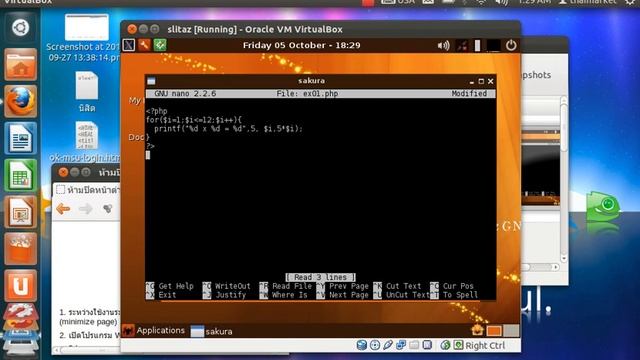Click 'File: ex01.php' in nano title bar
The image size is (640, 360).
(307, 93)
